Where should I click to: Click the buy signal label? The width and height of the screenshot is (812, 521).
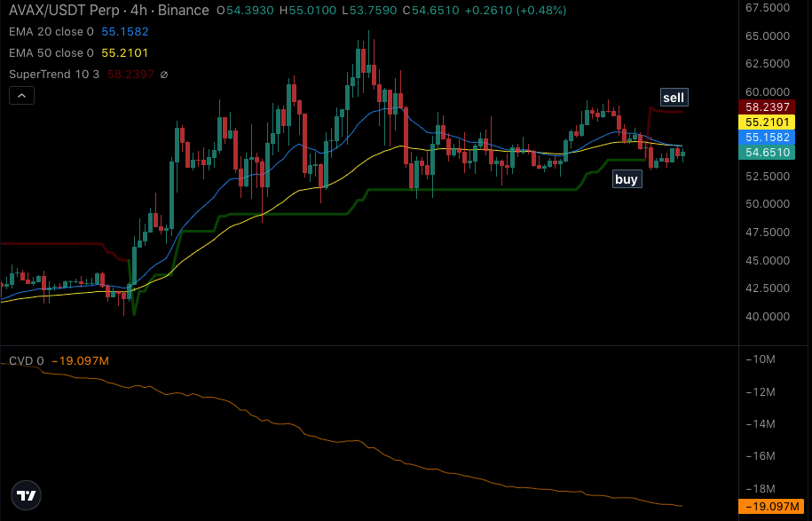pyautogui.click(x=627, y=179)
